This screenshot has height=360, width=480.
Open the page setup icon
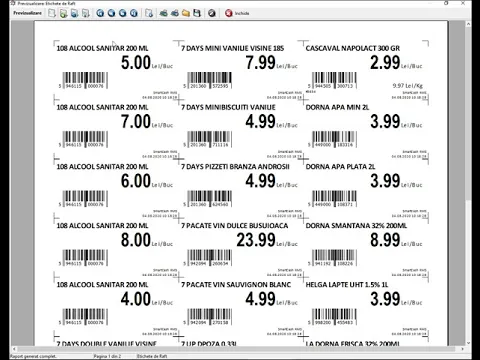pyautogui.click(x=149, y=13)
